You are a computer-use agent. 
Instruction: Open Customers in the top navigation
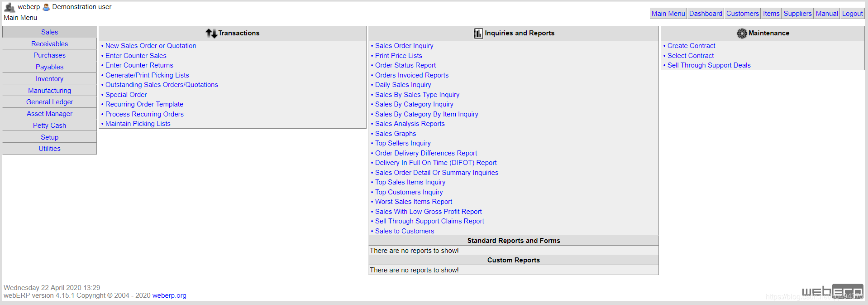point(743,14)
